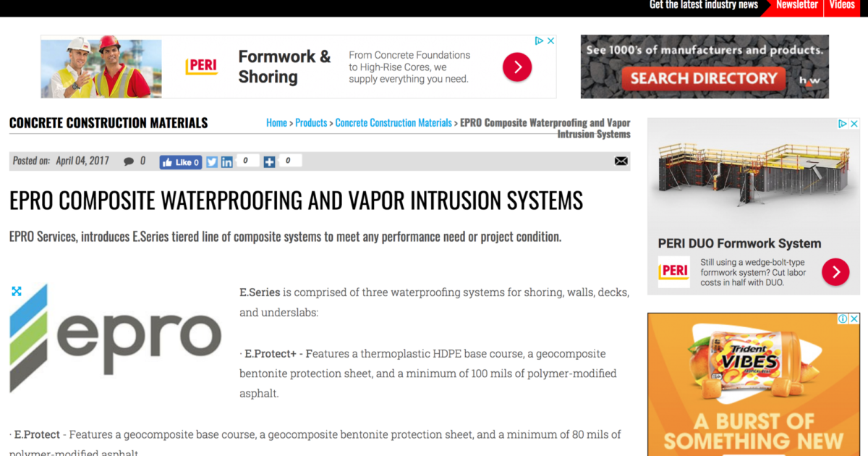Open the Products breadcrumb link

pos(311,122)
